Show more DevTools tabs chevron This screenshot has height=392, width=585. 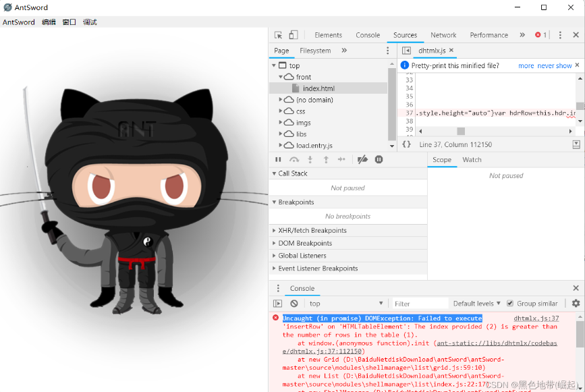point(522,35)
